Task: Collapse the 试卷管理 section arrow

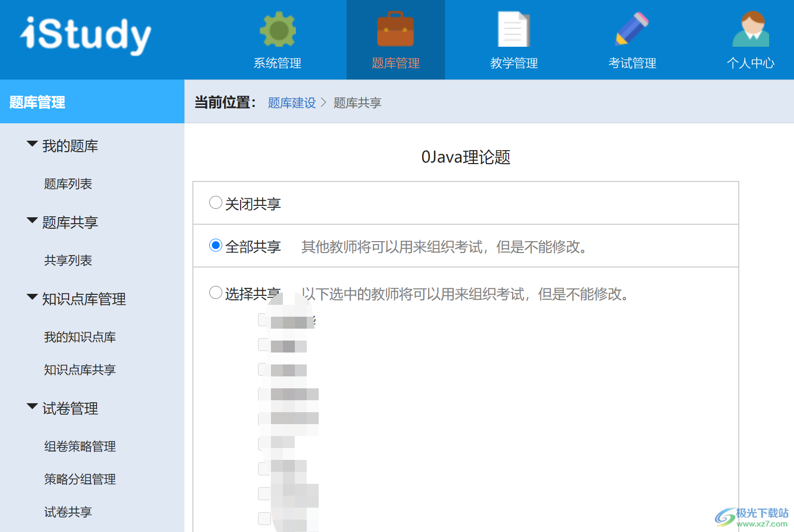Action: pyautogui.click(x=32, y=406)
